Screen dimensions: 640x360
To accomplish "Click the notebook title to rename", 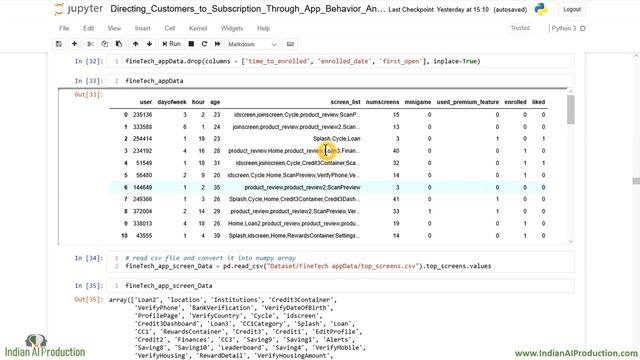I will (247, 9).
